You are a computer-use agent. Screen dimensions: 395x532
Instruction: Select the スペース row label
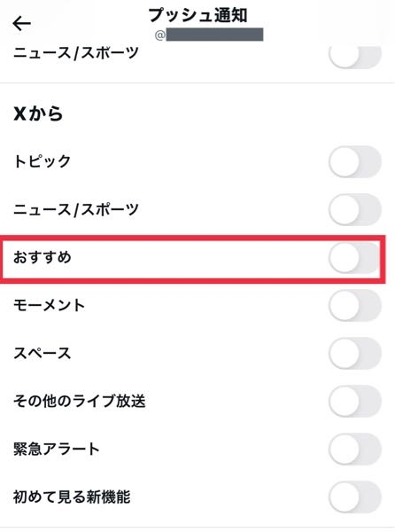coord(42,353)
